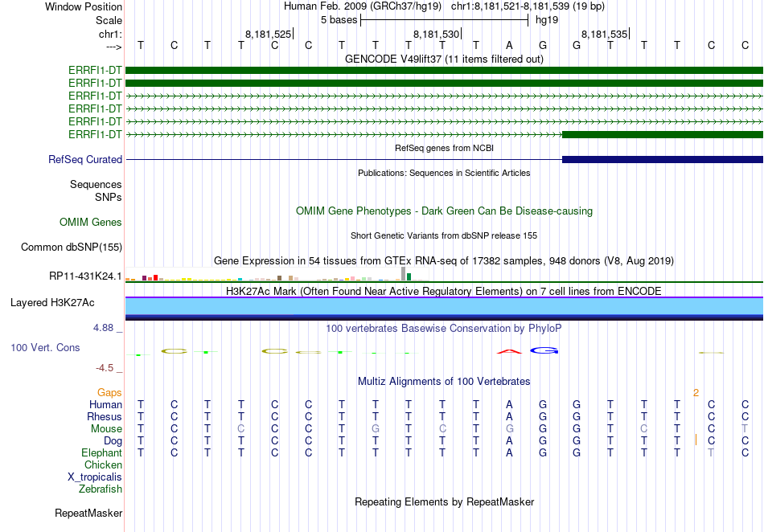Click the orange Gaps row label
This screenshot has height=532, width=764.
(x=109, y=392)
